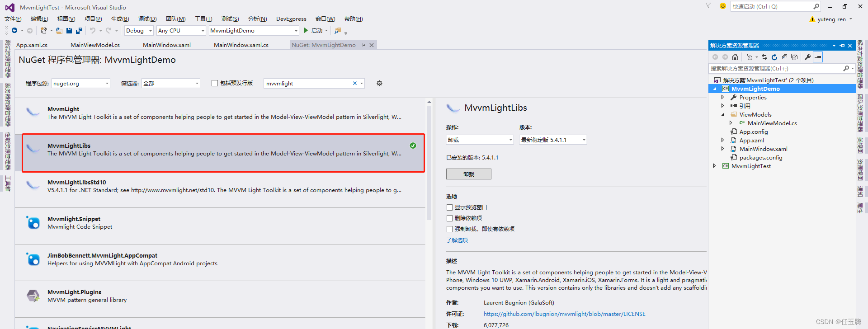Viewport: 868px width, 329px height.
Task: Click the Quick Launch search icon
Action: click(816, 6)
